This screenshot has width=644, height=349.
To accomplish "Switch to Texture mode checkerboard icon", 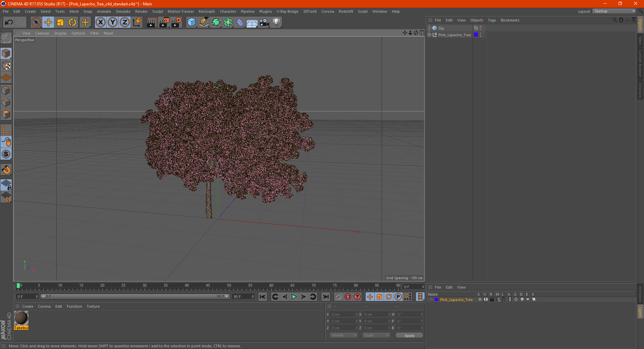I will pyautogui.click(x=6, y=66).
